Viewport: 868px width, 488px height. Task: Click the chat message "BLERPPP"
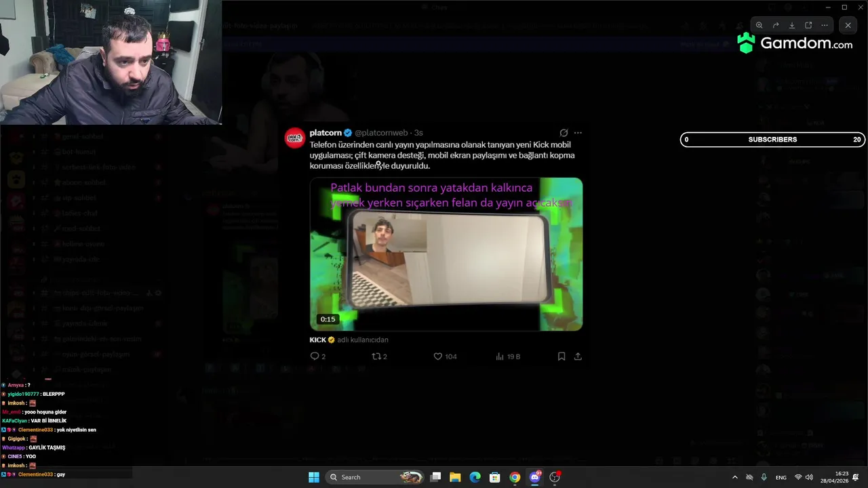point(54,394)
